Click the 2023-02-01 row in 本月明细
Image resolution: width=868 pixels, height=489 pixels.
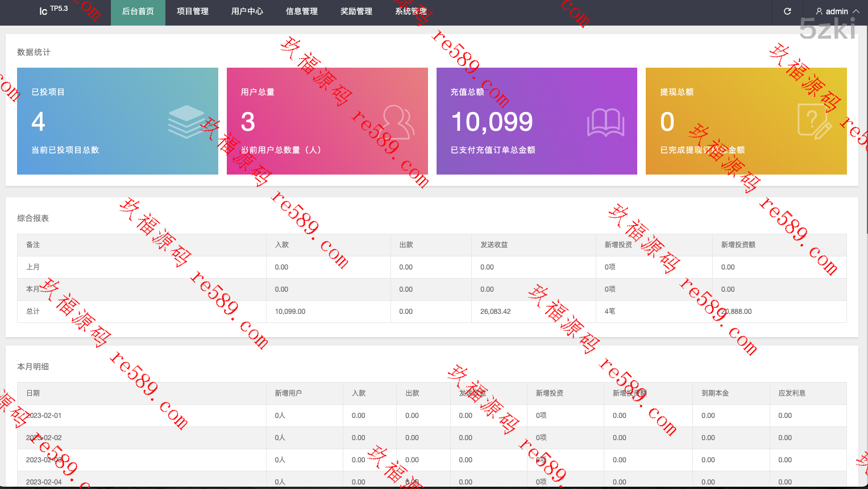44,416
